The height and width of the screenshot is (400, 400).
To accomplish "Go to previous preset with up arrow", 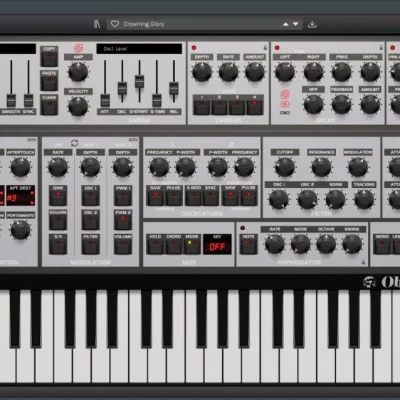I will pyautogui.click(x=286, y=24).
